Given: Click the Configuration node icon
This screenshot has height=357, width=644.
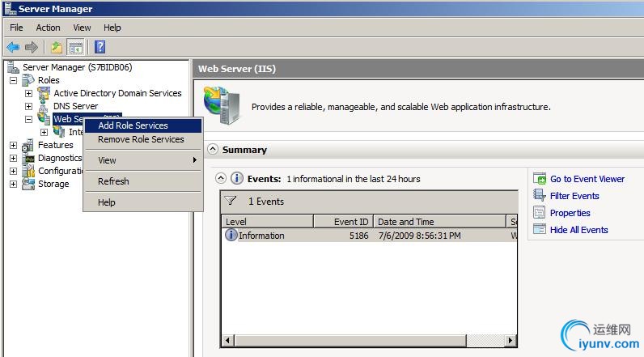Looking at the screenshot, I should pos(28,171).
